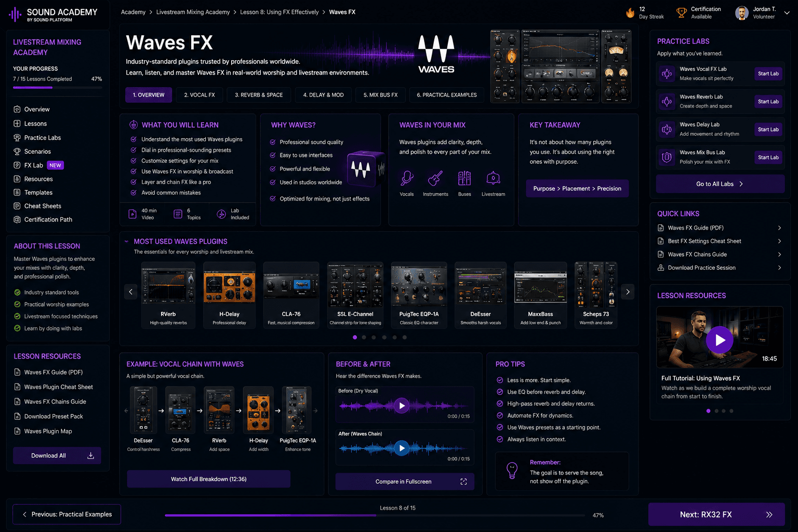Screen dimensions: 798x532
Task: Click the Waves Reverb Lab icon
Action: (x=667, y=102)
